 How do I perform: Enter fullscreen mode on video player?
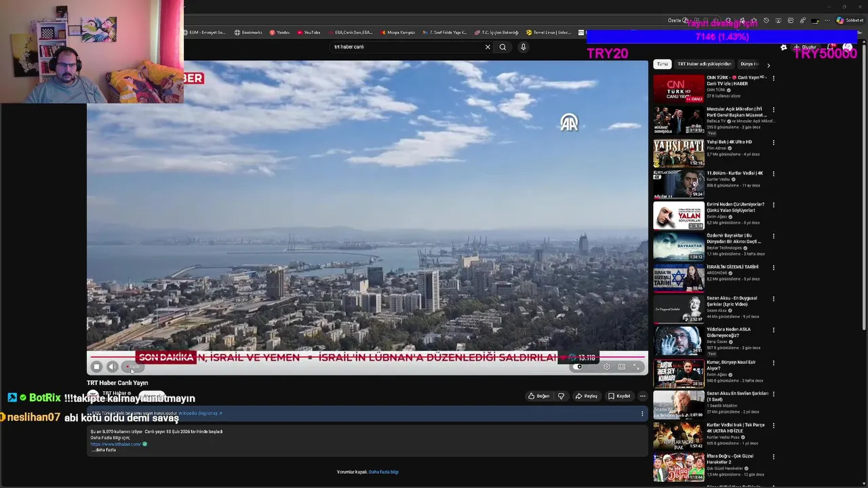click(x=637, y=367)
